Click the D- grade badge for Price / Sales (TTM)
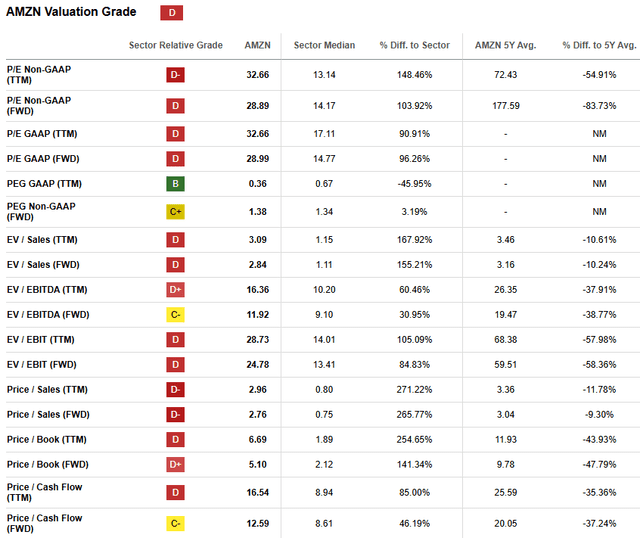Viewport: 640px width, 538px height. pyautogui.click(x=175, y=389)
